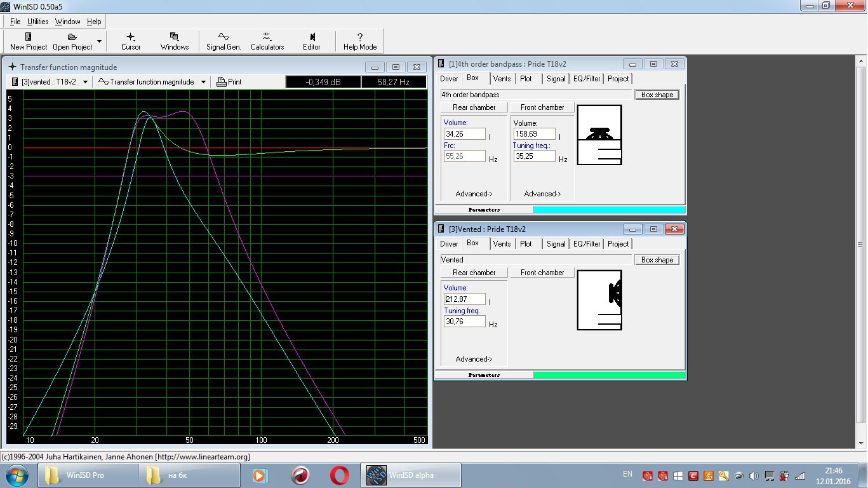Expand the project selector '[3]vented : T18v2'
The height and width of the screenshot is (488, 868).
pos(85,82)
